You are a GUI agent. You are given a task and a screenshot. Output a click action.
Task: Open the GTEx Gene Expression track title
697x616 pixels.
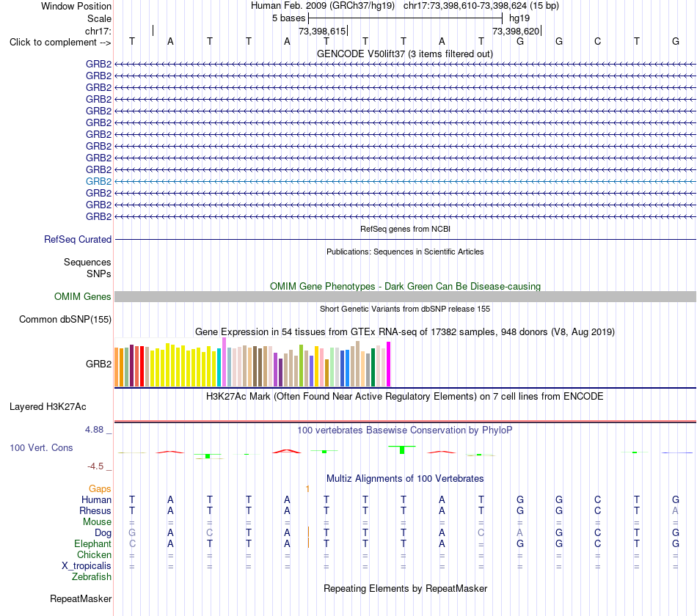pyautogui.click(x=405, y=331)
